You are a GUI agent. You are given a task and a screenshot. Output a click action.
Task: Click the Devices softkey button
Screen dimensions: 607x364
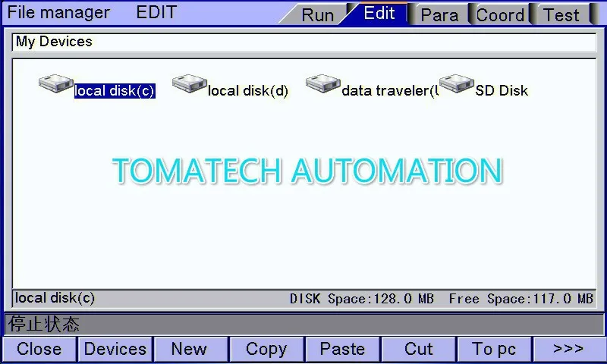(115, 350)
